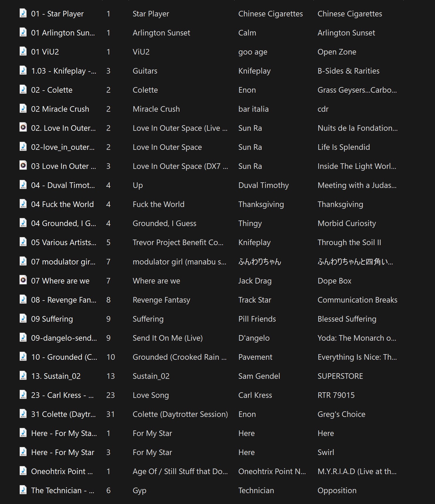This screenshot has height=504, width=435.
Task: Select the album 'Life Is Splendid'
Action: pyautogui.click(x=344, y=147)
